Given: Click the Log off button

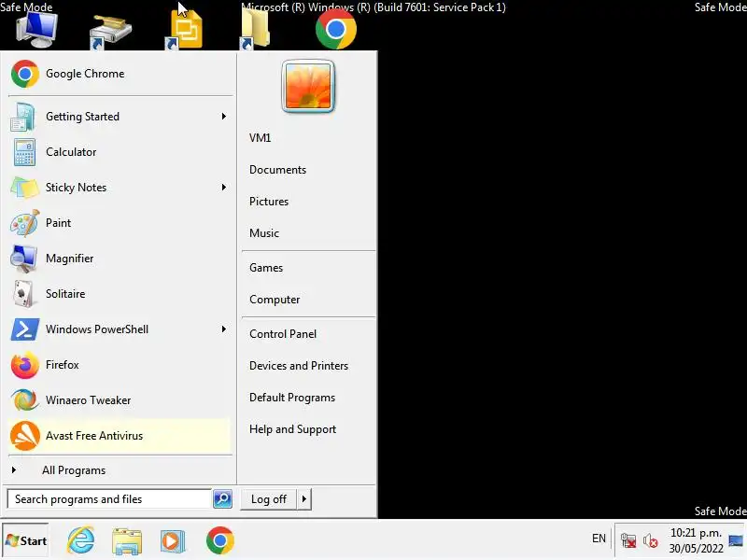Looking at the screenshot, I should pyautogui.click(x=269, y=499).
